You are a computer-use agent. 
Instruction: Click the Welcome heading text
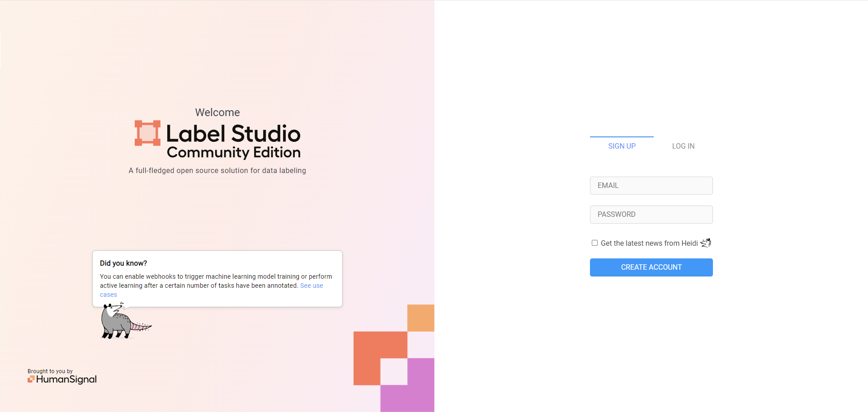click(217, 112)
